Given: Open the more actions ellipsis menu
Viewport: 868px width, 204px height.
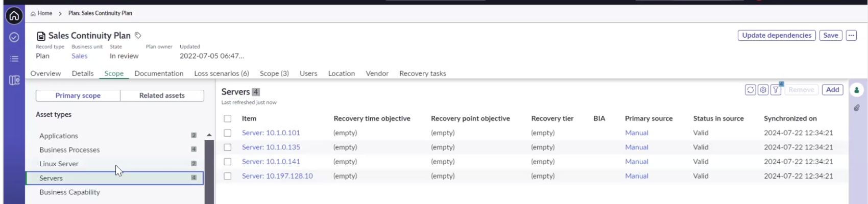Looking at the screenshot, I should (851, 35).
